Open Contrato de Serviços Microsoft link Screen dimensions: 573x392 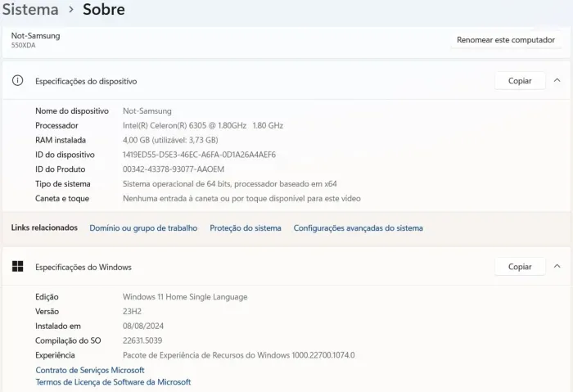(90, 370)
